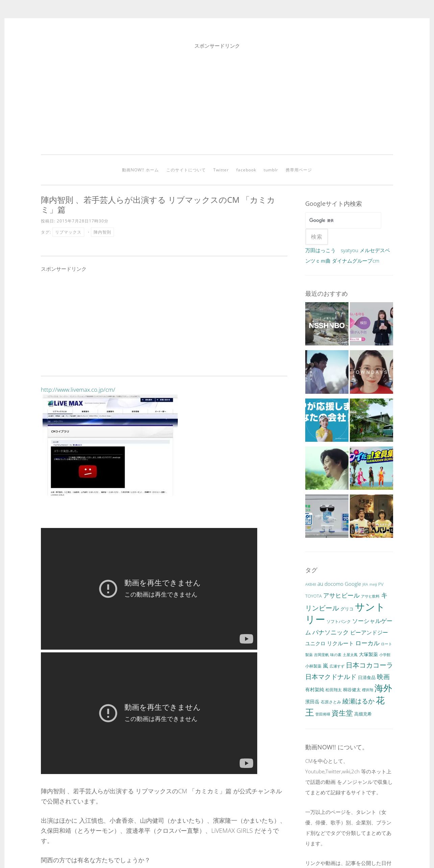434x868 pixels.
Task: Select the 大塚製薬 tag
Action: click(368, 655)
